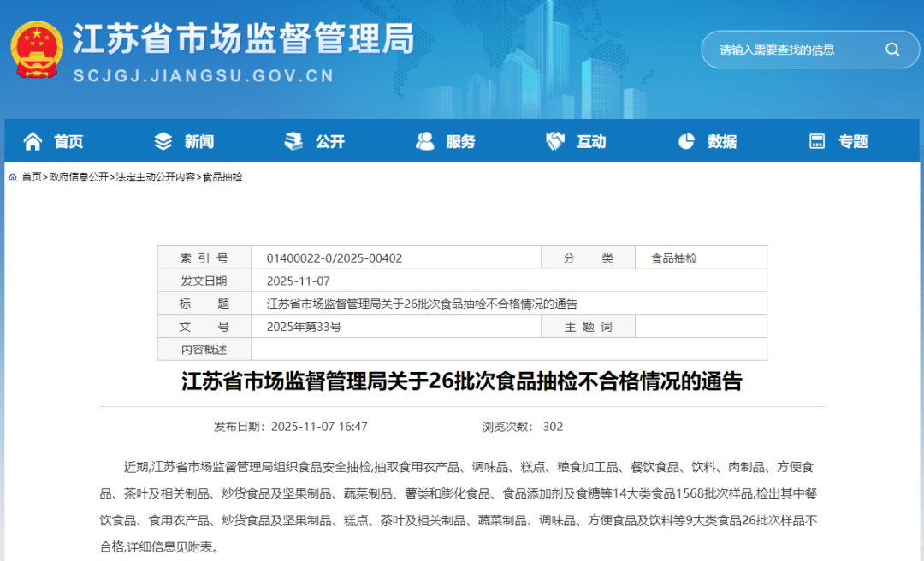
Task: Open the 首页 menu item
Action: (68, 141)
